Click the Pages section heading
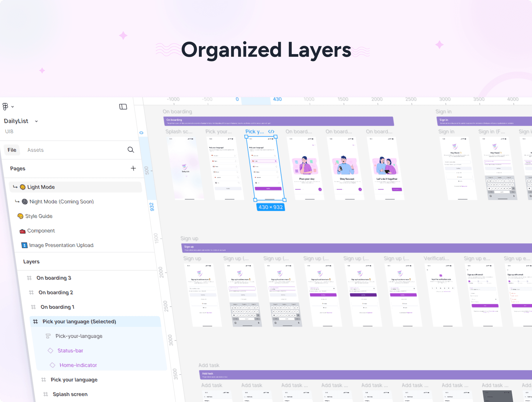532x402 pixels. pyautogui.click(x=18, y=168)
